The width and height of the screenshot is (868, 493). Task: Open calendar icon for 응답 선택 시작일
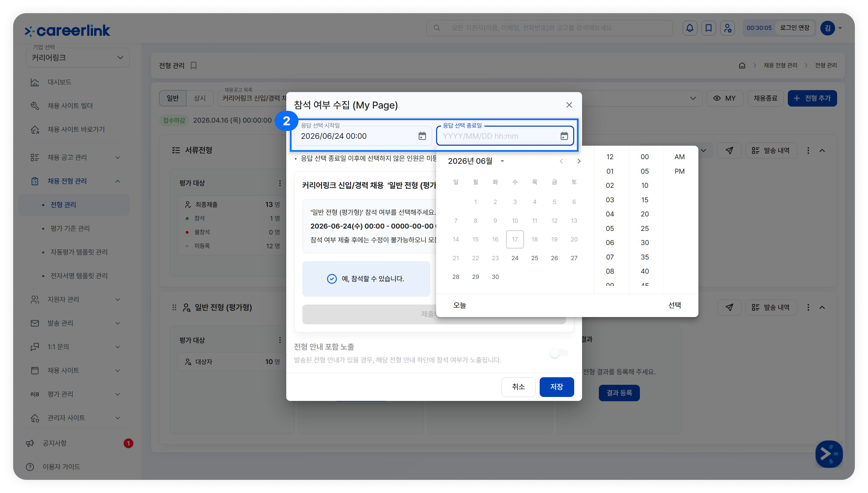coord(422,136)
